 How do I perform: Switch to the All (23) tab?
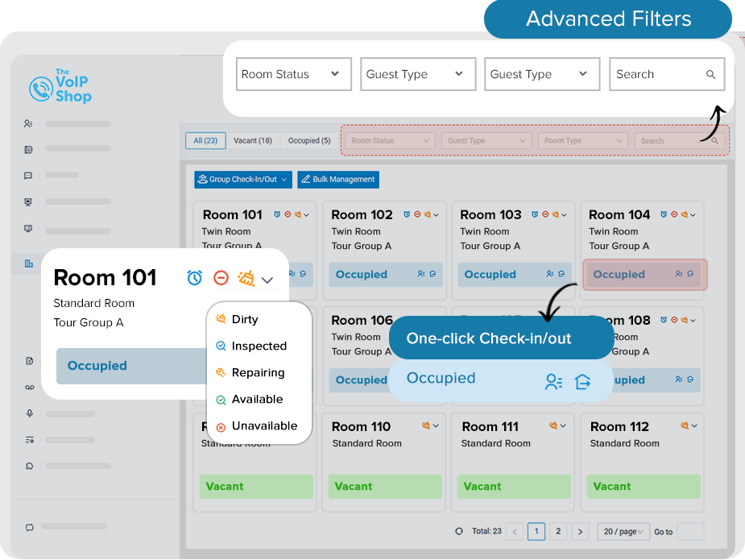click(205, 141)
